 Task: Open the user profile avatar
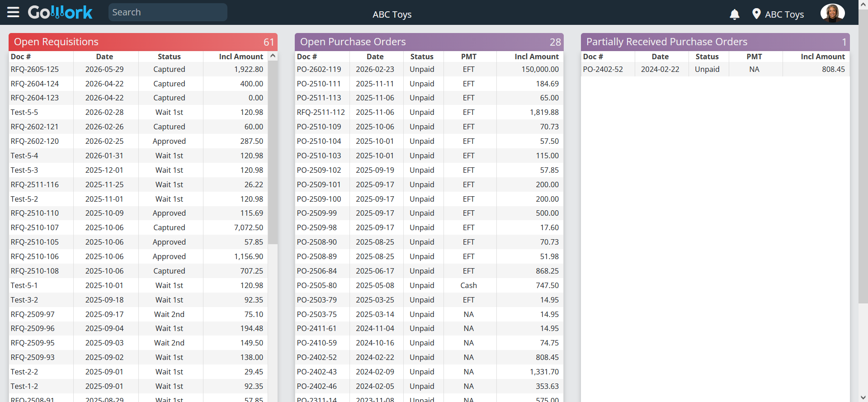[x=833, y=13]
